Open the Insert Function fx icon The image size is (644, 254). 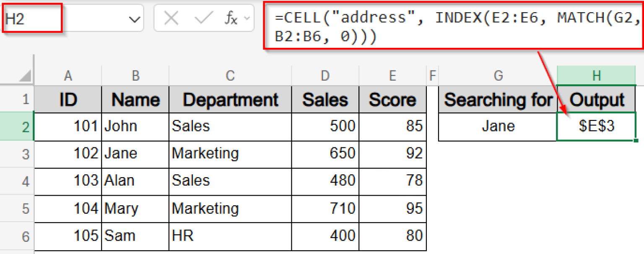[x=231, y=18]
